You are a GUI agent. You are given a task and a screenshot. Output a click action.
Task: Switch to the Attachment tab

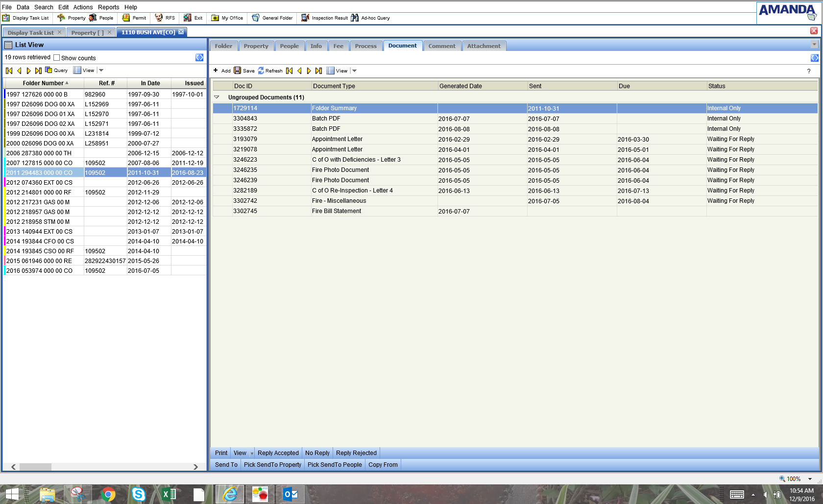[484, 46]
